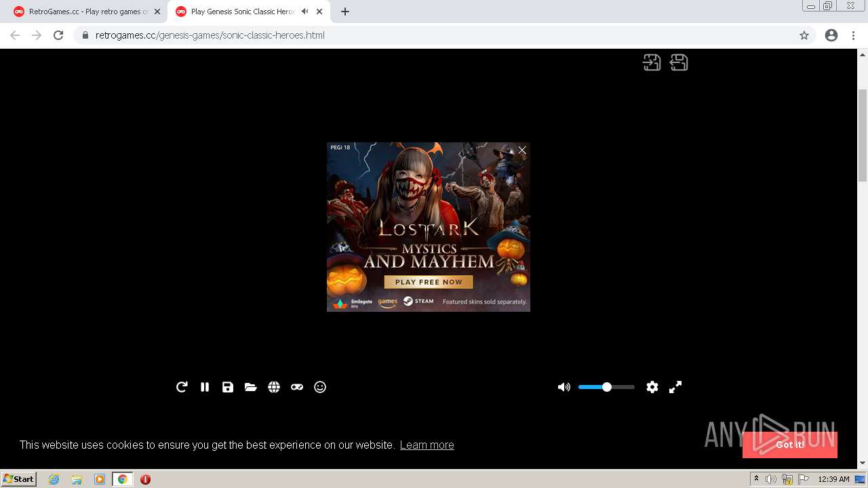Viewport: 868px width, 488px height.
Task: Show hidden system tray icons
Action: pos(756,479)
